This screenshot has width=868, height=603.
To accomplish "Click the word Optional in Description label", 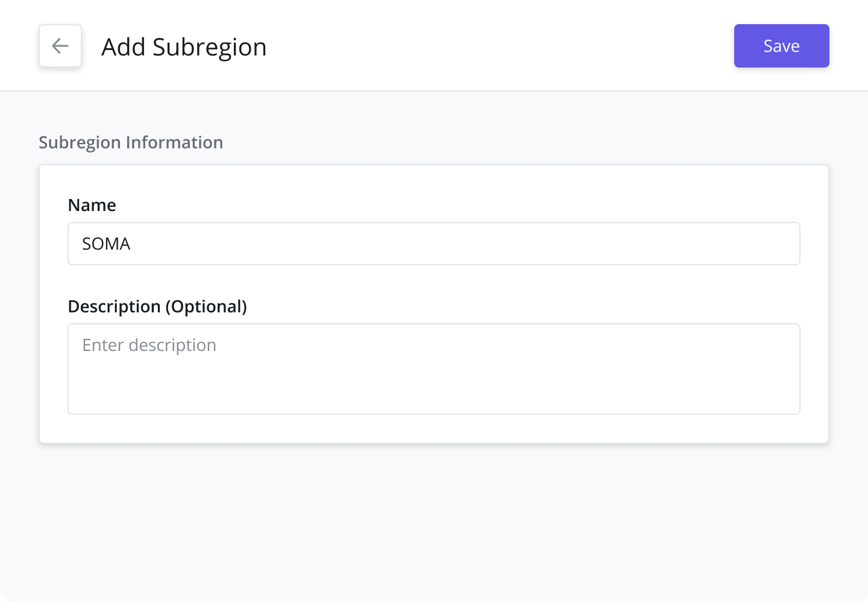I will (x=206, y=306).
